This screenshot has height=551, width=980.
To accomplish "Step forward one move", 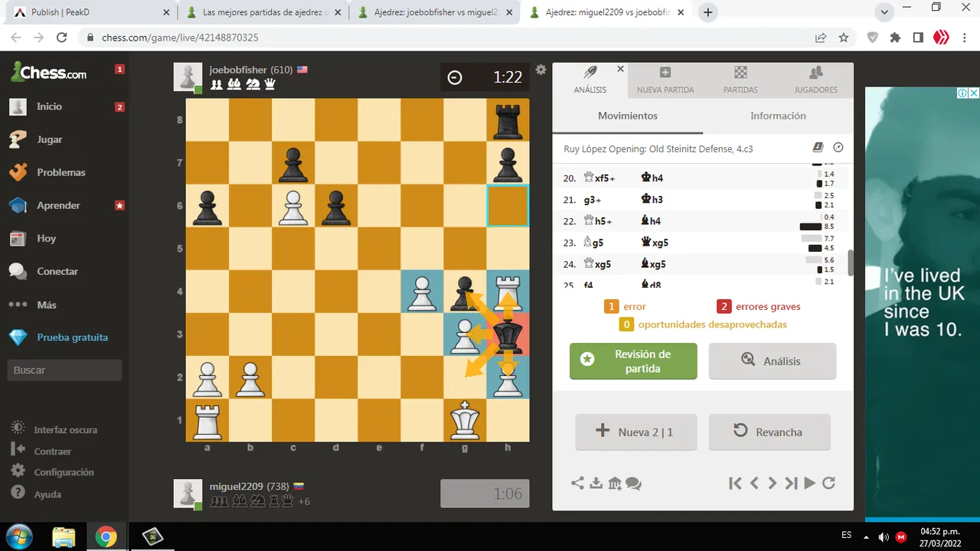I will pyautogui.click(x=773, y=483).
